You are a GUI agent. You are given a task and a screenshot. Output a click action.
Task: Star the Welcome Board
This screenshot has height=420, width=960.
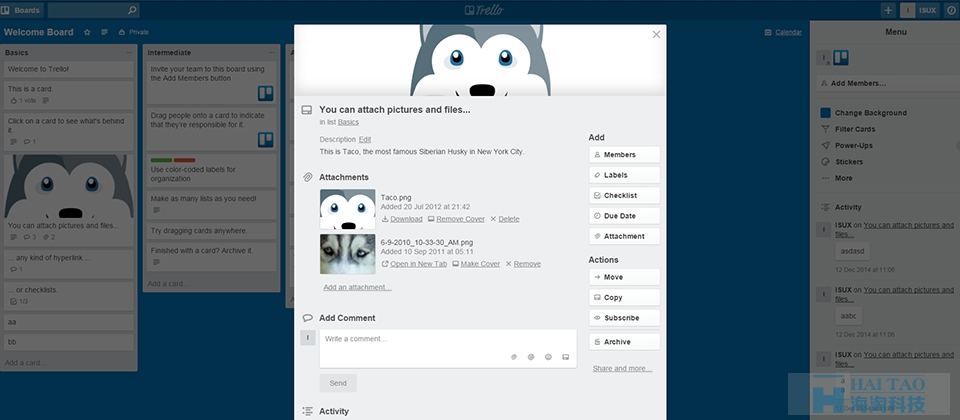[87, 32]
